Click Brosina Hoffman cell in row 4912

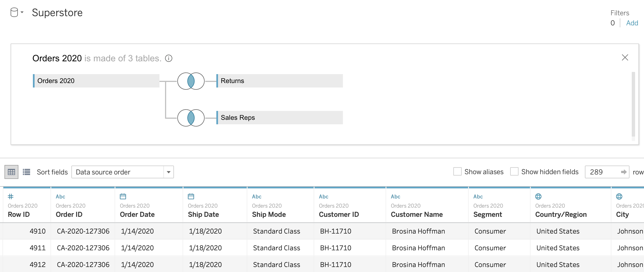click(x=427, y=264)
